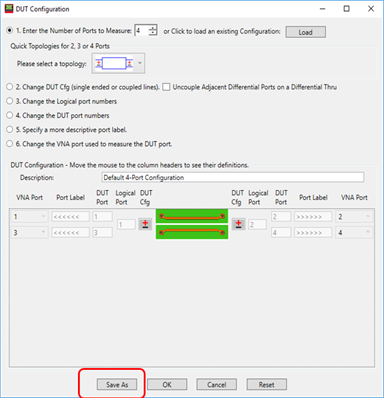The height and width of the screenshot is (398, 384).
Task: Click left DUT Port field showing 1
Action: point(102,217)
